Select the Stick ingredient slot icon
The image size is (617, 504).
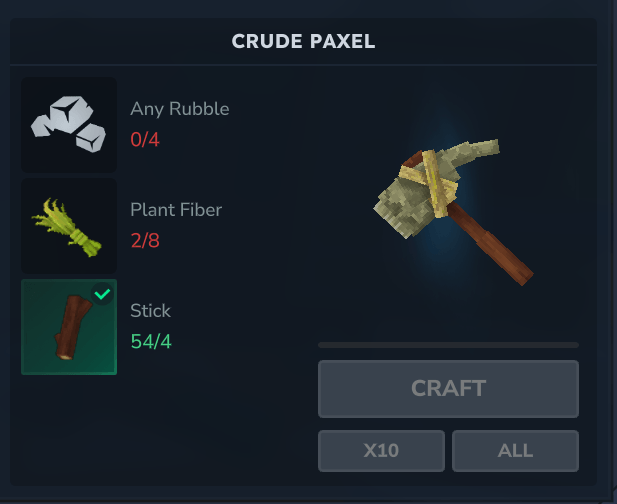point(69,327)
